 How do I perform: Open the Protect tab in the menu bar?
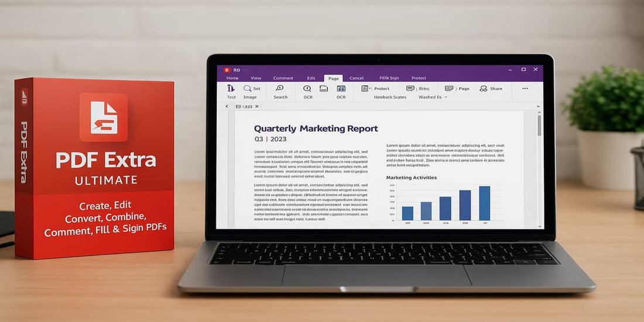click(x=419, y=78)
